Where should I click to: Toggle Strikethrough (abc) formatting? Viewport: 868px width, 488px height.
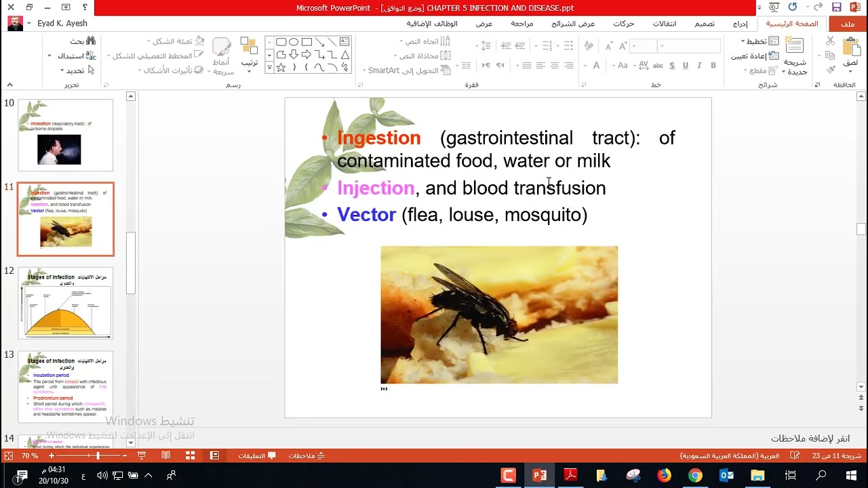[658, 66]
